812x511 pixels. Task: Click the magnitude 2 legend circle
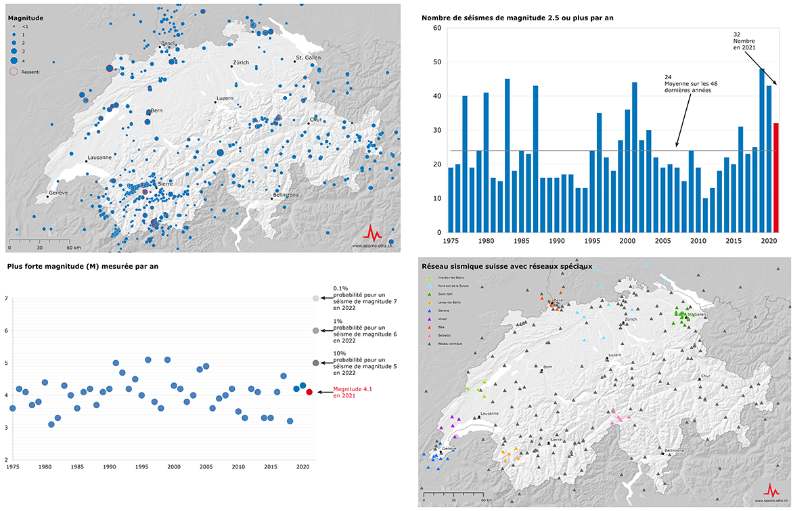[14, 43]
